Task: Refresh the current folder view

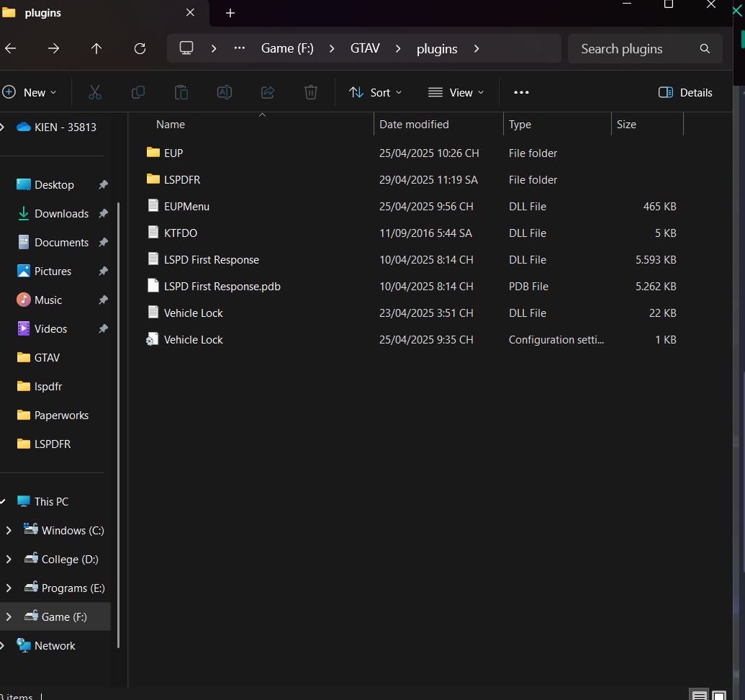Action: pos(140,48)
